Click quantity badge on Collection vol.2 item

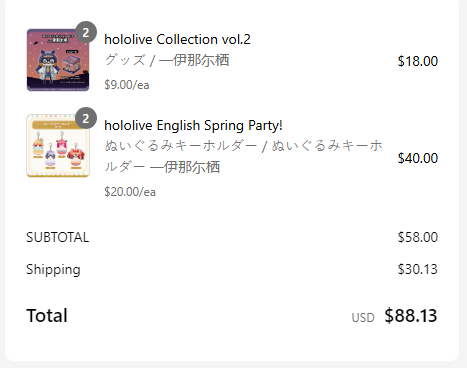click(86, 32)
